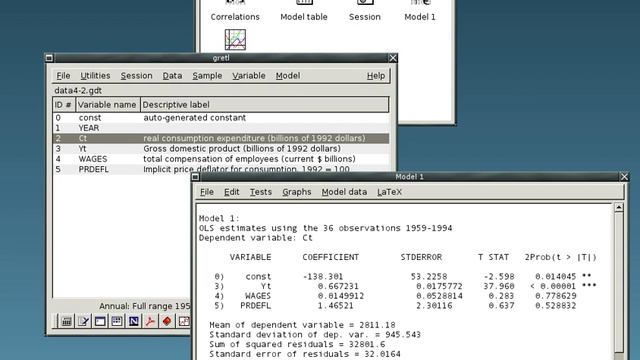
Task: Click the STDERROR column heading
Action: (x=421, y=257)
